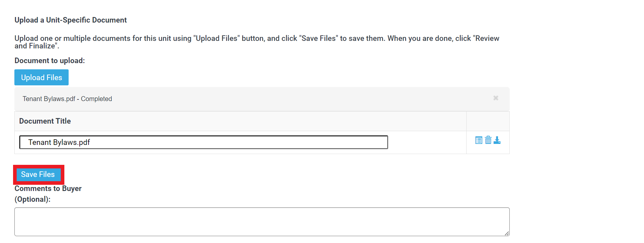Select the 'Tenant Bylaws.pdf - Completed' status row

(262, 99)
